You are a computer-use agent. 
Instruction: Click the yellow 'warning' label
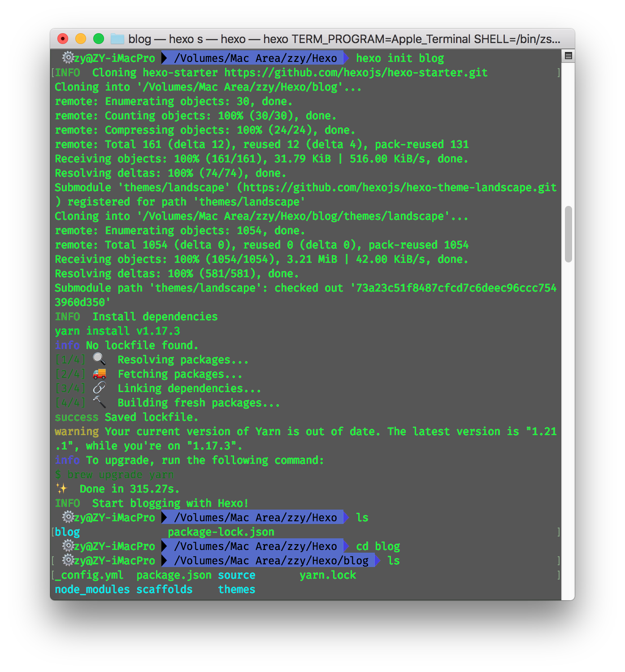[x=77, y=432]
